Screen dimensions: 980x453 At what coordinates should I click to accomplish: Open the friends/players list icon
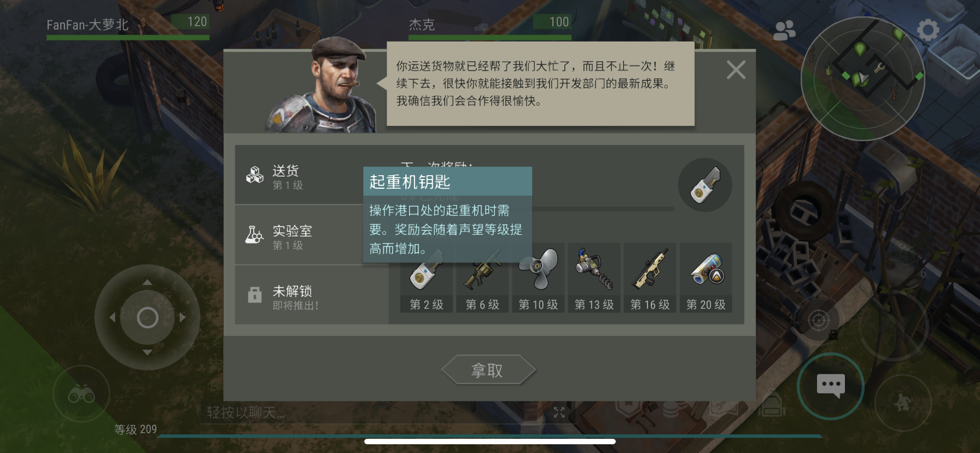tap(784, 31)
